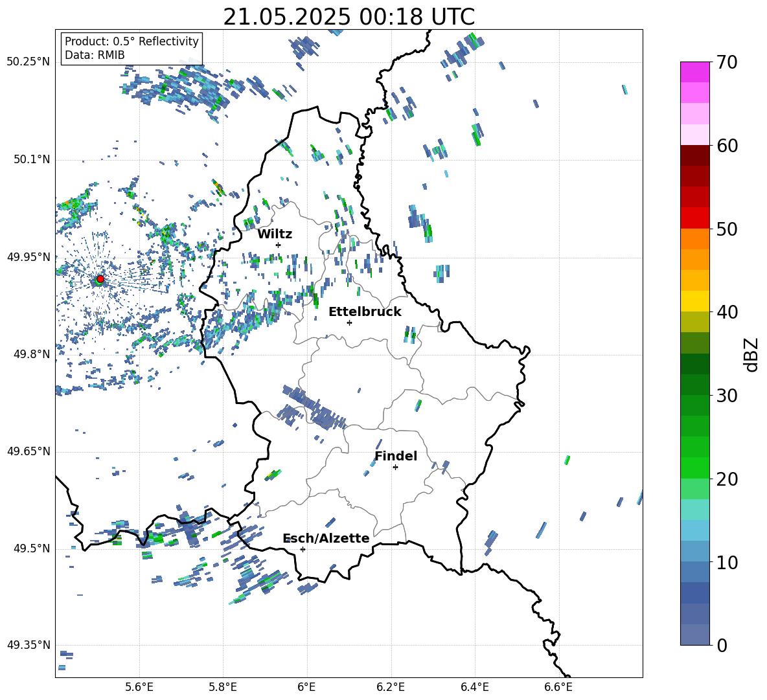
Task: Click the colorbar tick label 20
Action: pyautogui.click(x=727, y=479)
